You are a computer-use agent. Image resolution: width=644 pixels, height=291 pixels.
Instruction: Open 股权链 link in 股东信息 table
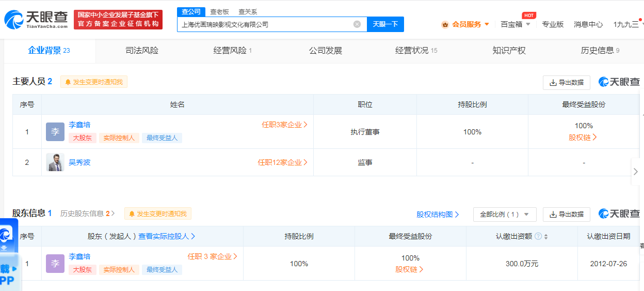point(410,269)
